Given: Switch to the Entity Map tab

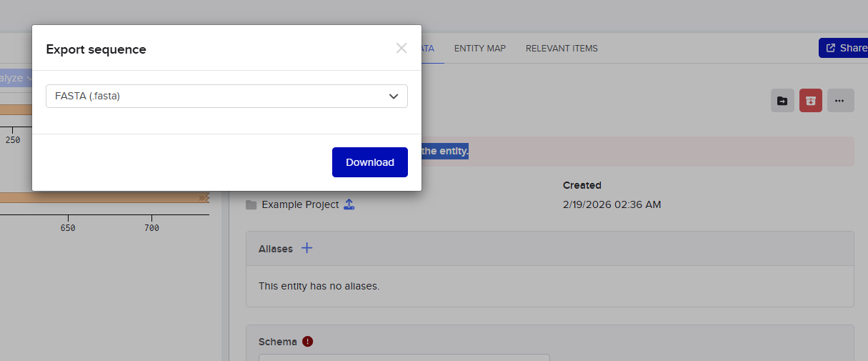Looking at the screenshot, I should tap(479, 49).
